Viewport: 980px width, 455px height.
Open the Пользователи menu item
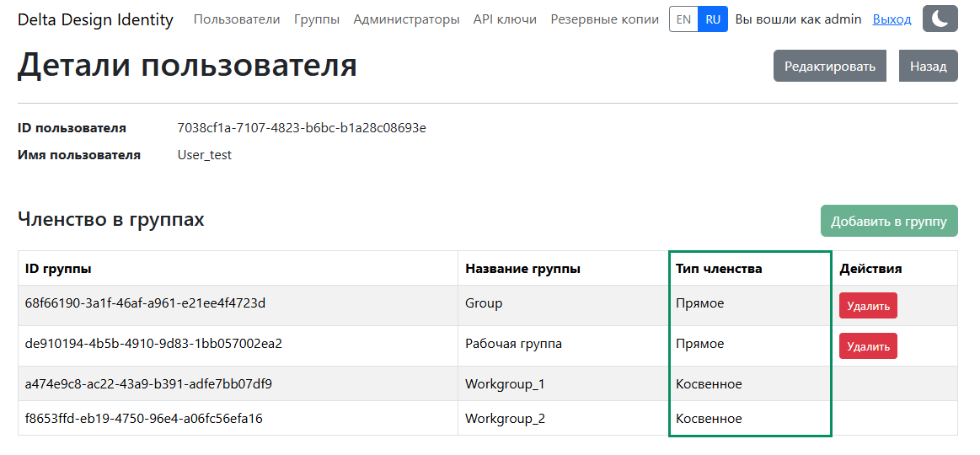[237, 19]
